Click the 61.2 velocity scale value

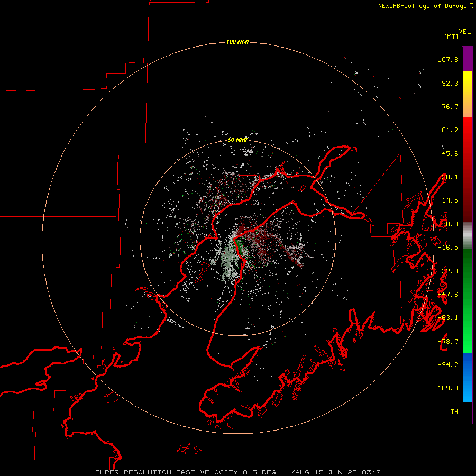coord(450,130)
